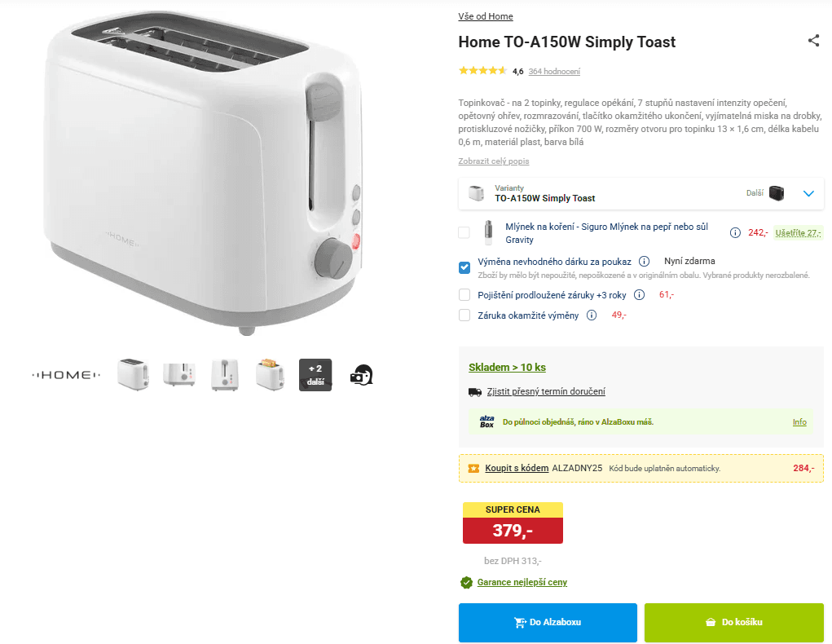
Task: Select the toaster with bread thumbnail
Action: click(270, 375)
